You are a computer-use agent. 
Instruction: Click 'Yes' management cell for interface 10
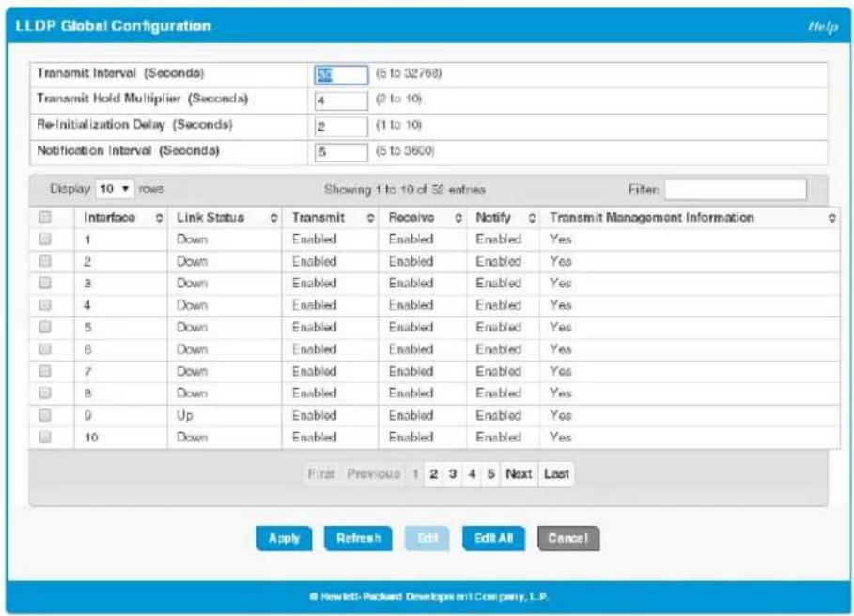(x=561, y=437)
